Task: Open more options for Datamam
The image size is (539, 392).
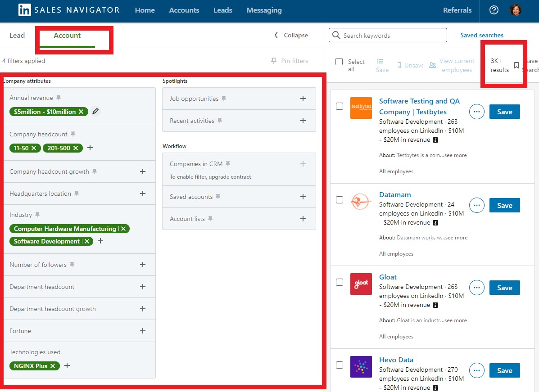Action: point(477,205)
